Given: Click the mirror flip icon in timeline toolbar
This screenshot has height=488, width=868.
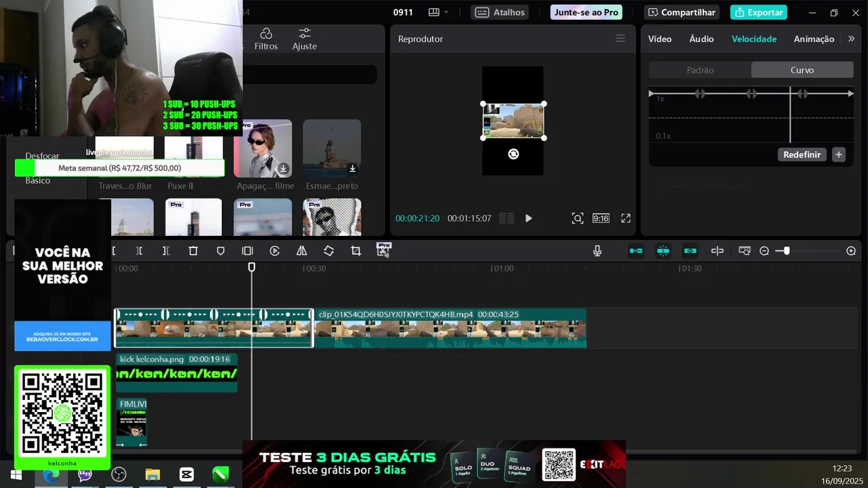Looking at the screenshot, I should 302,251.
